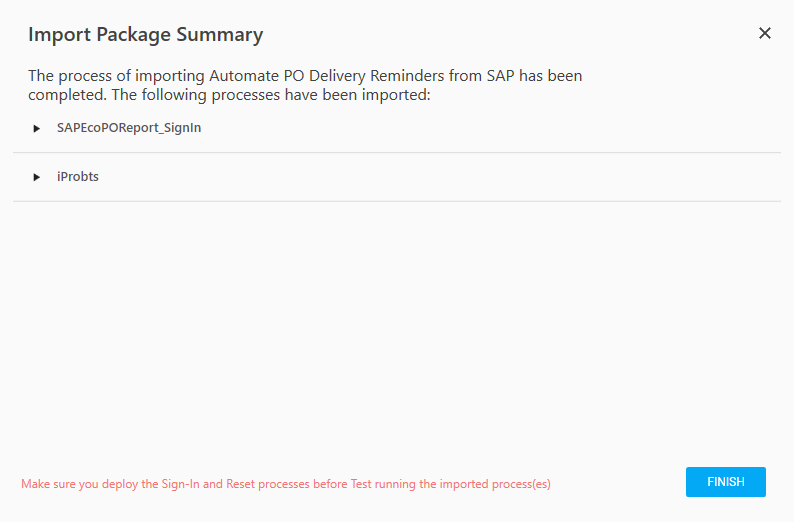The image size is (794, 522).
Task: Click empty space right of SAPEcoPOReport_SignIn row
Action: (x=500, y=128)
